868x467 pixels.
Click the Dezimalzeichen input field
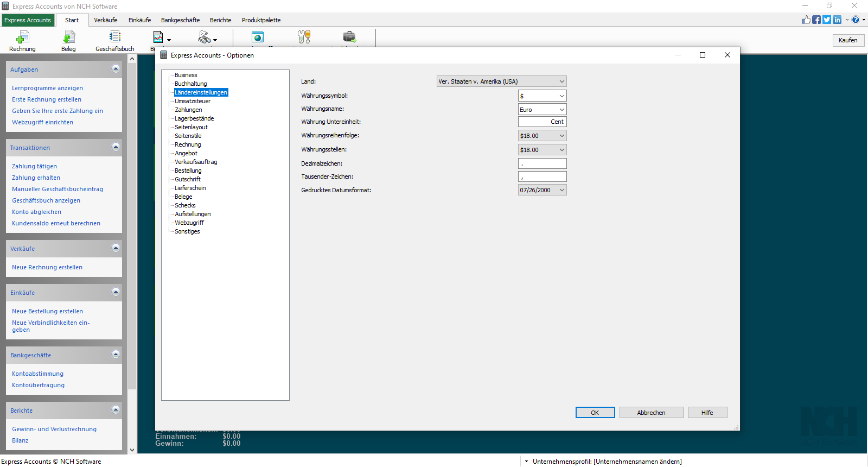[x=542, y=163]
